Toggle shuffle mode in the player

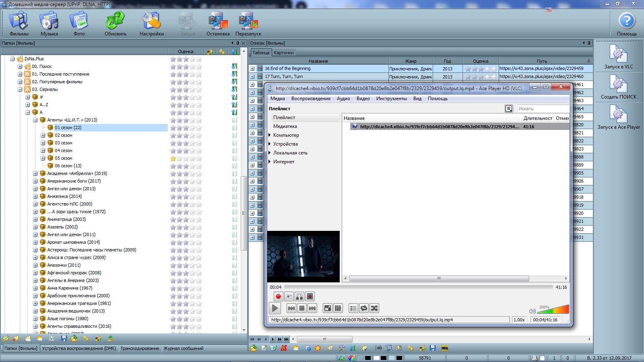(374, 309)
